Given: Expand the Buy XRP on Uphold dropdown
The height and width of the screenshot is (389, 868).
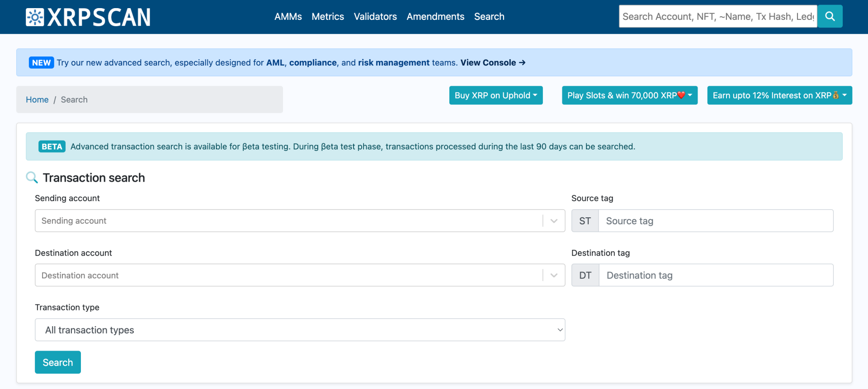Looking at the screenshot, I should [495, 95].
